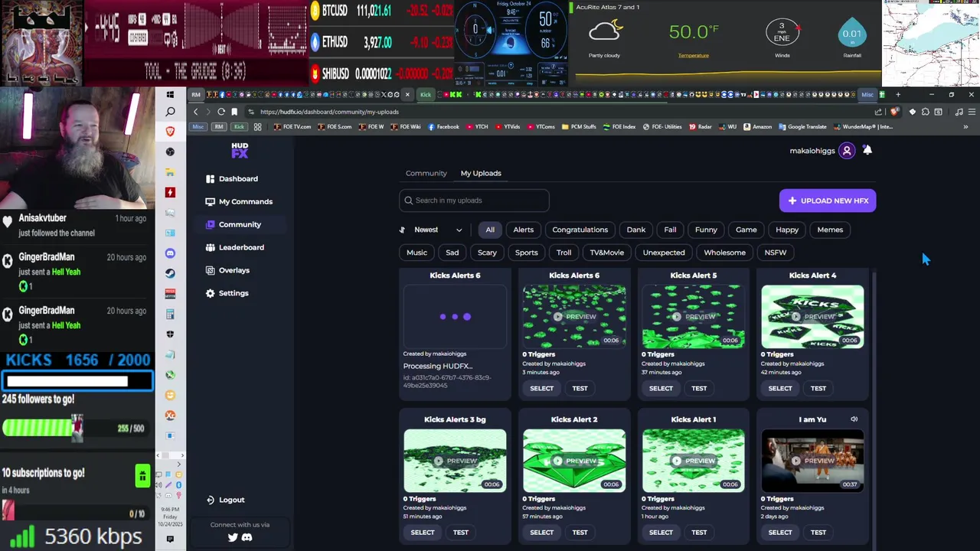Select the All category filter

click(x=490, y=230)
